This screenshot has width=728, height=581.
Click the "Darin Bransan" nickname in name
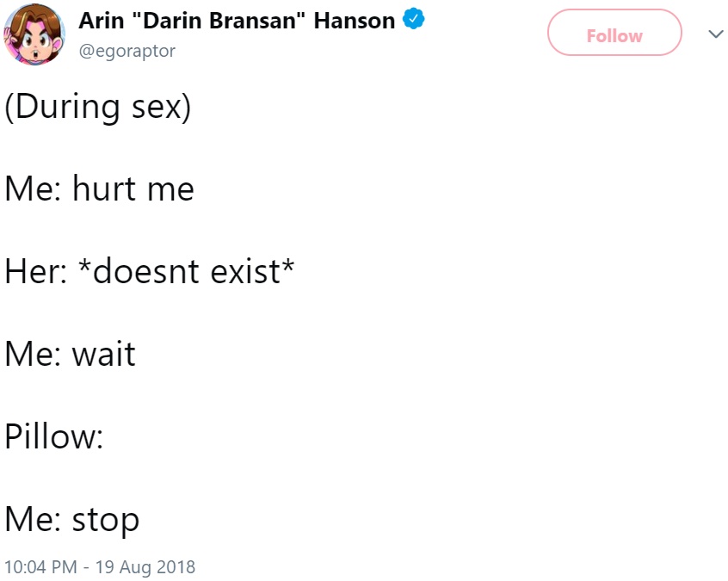(x=219, y=21)
